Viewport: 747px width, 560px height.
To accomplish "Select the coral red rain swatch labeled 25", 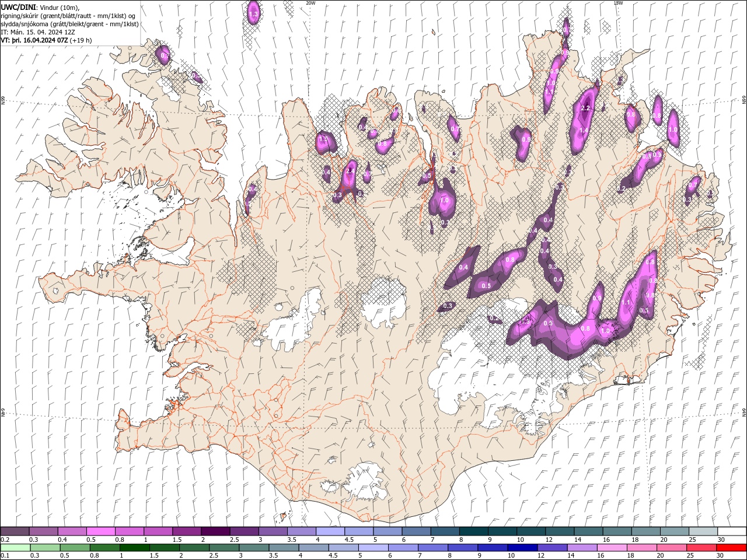I will pyautogui.click(x=700, y=547).
